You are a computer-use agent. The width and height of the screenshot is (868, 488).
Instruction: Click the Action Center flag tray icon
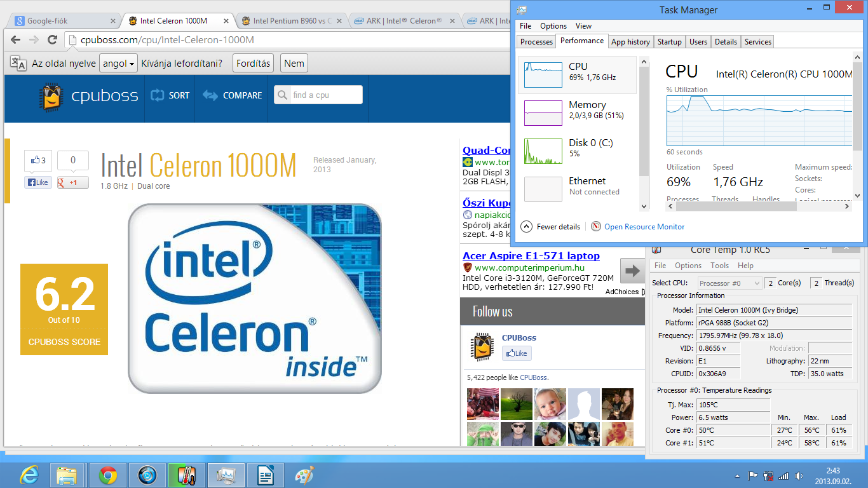pyautogui.click(x=752, y=475)
